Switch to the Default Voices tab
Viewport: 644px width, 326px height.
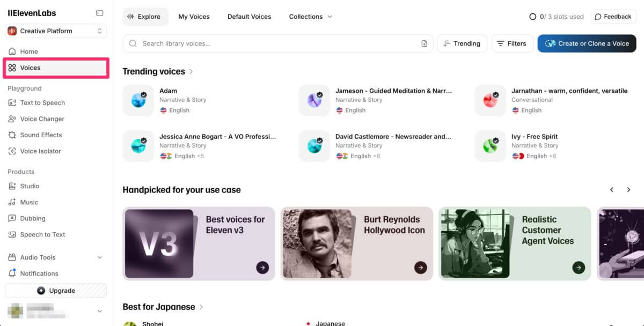(249, 17)
